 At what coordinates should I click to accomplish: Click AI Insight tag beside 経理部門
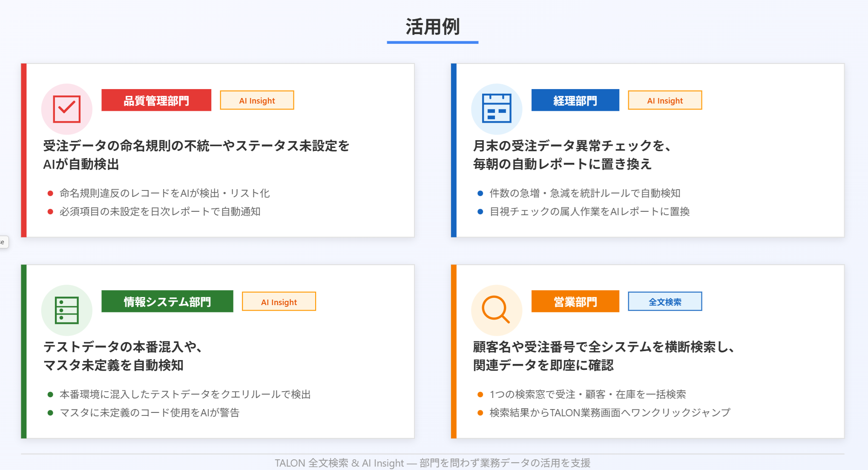tap(665, 101)
